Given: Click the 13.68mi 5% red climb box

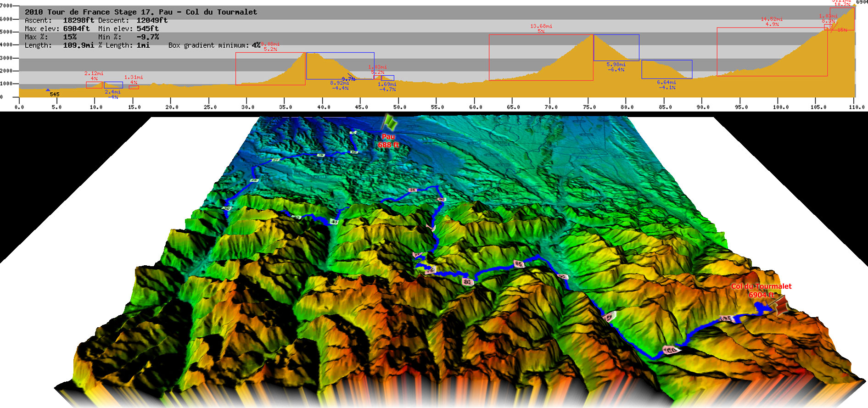Looking at the screenshot, I should pyautogui.click(x=541, y=57).
